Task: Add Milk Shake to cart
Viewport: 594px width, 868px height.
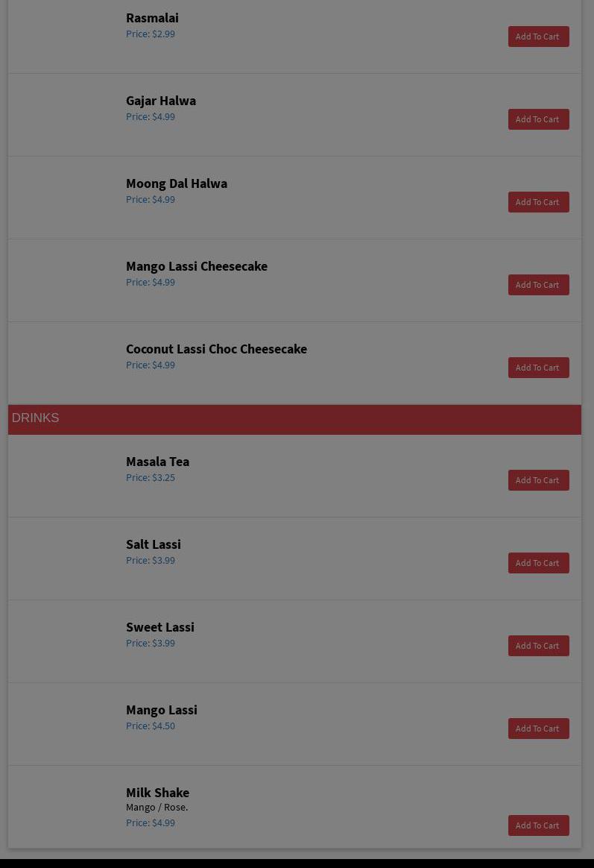Action: (538, 825)
